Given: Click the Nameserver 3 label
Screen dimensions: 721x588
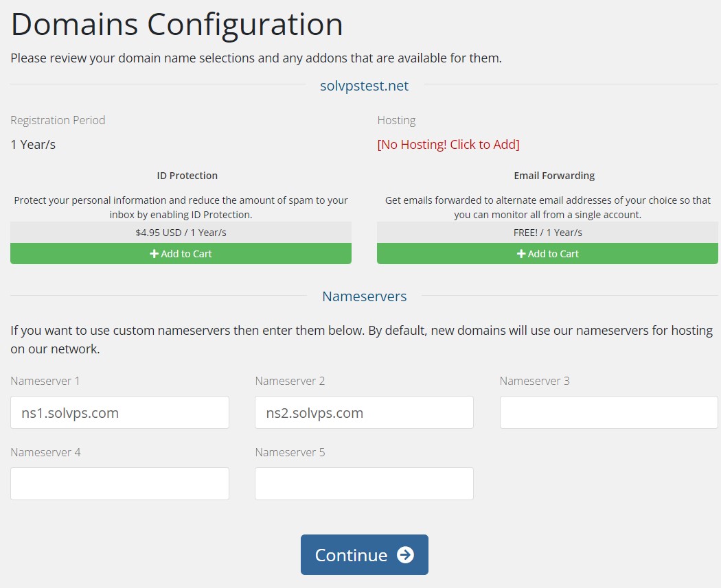Looking at the screenshot, I should click(534, 381).
